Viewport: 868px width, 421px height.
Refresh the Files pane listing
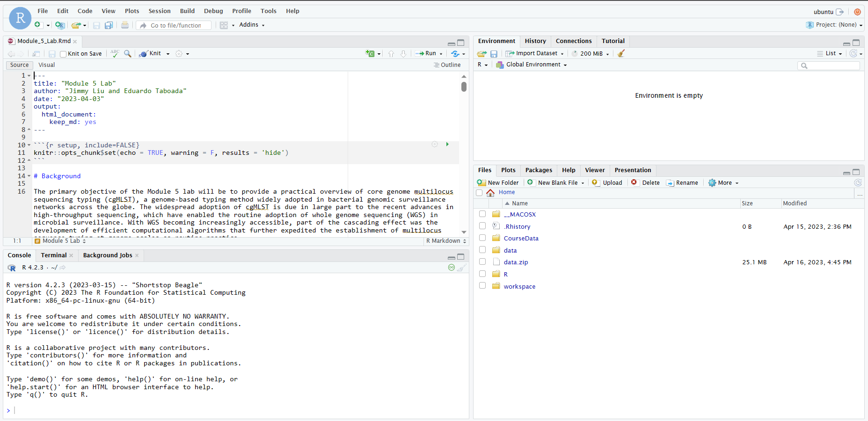(858, 183)
